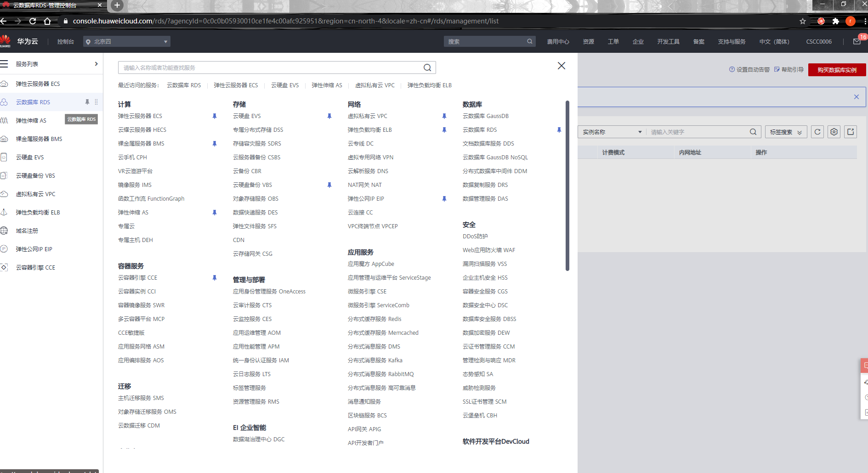Open 云监控服务 CES service

[x=252, y=319]
